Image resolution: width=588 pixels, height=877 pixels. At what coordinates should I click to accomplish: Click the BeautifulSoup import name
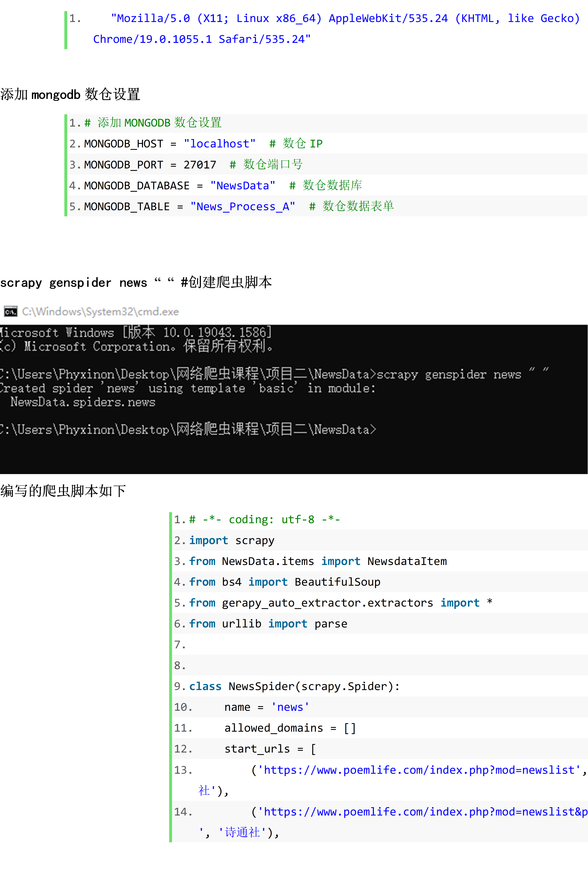(x=337, y=582)
